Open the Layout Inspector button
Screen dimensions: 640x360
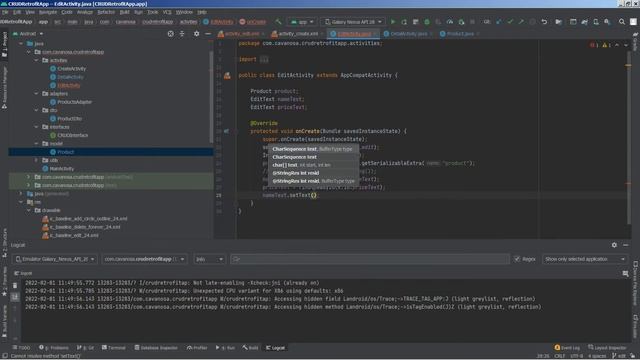pos(607,348)
